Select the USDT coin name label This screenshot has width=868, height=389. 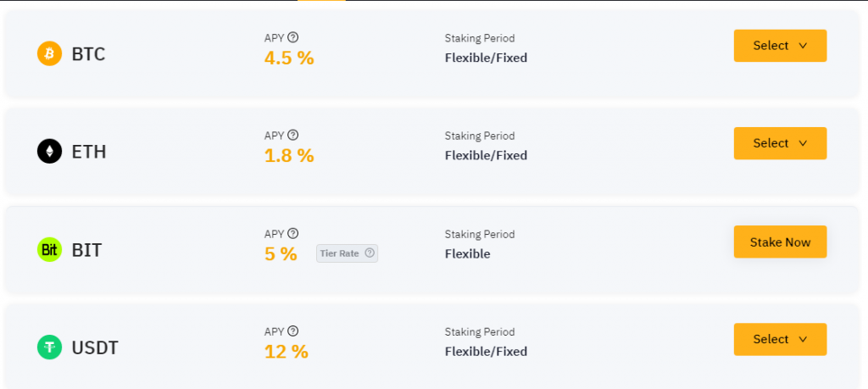pyautogui.click(x=95, y=348)
